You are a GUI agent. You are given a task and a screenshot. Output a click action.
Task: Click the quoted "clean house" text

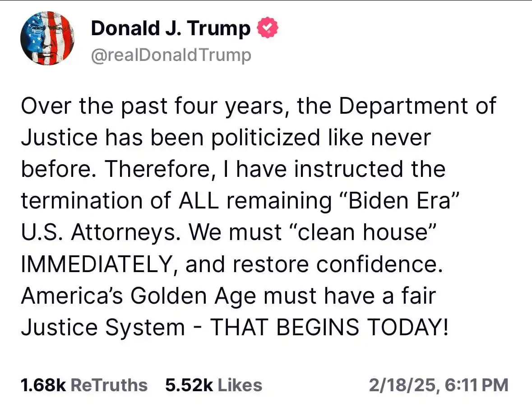point(362,232)
